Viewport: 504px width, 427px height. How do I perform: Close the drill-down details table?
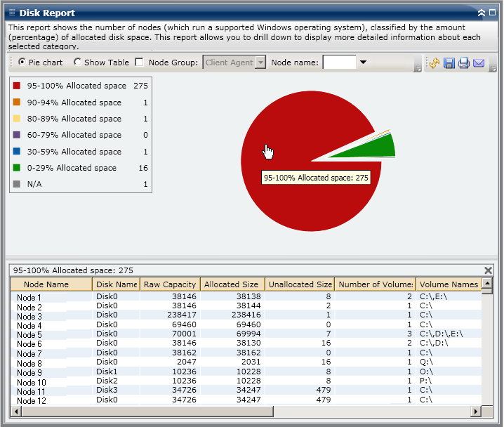point(489,270)
